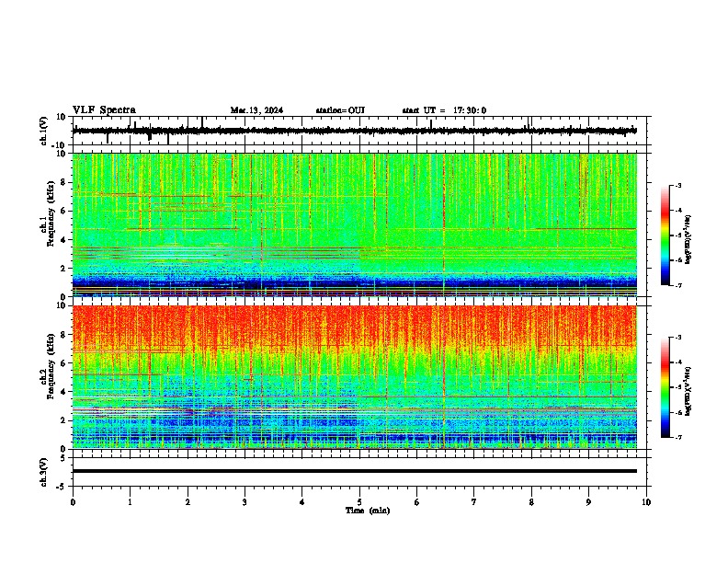This screenshot has height=563, width=728.
Task: Click the rotated PSD unit label beside ch.1 colorbar
Action: pyautogui.click(x=688, y=240)
